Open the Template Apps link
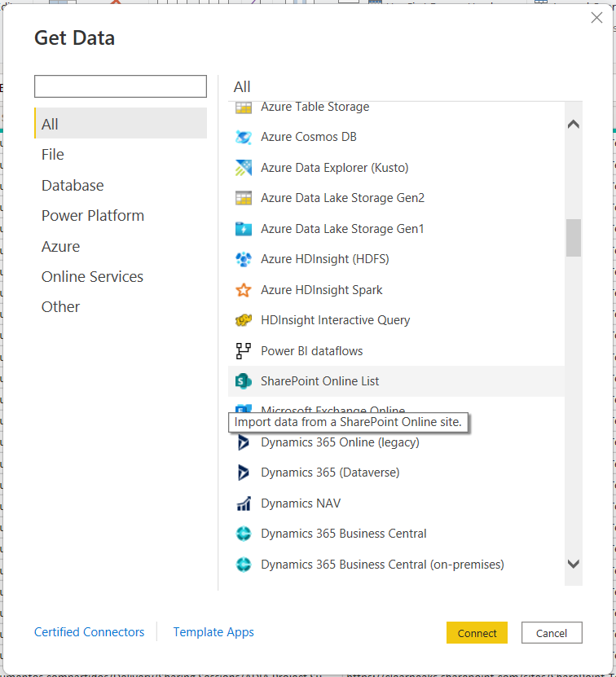616x677 pixels. (213, 632)
